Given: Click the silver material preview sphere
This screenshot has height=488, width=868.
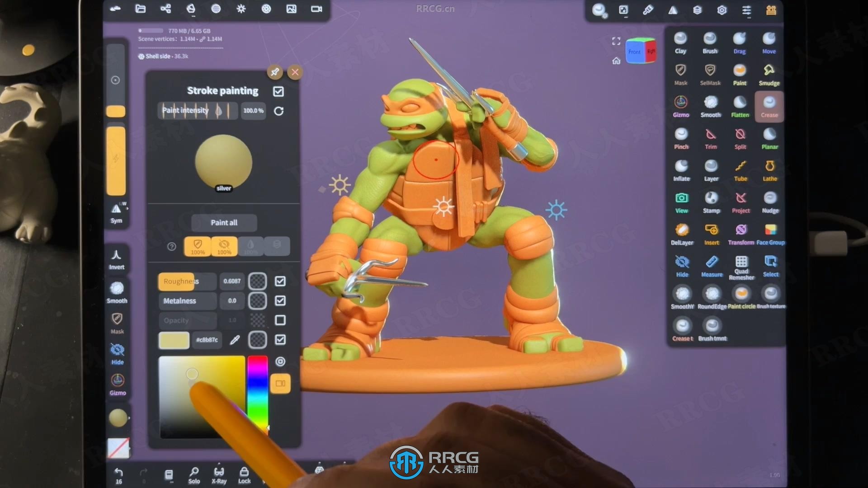Looking at the screenshot, I should tap(223, 163).
